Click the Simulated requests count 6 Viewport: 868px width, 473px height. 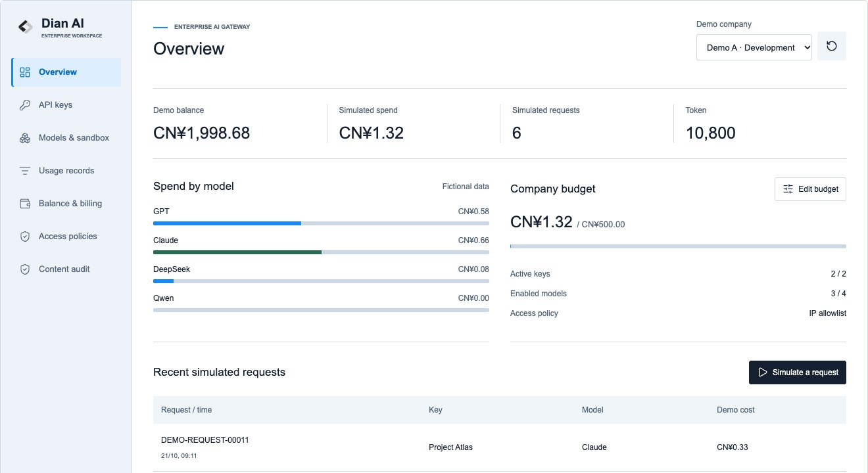click(517, 133)
